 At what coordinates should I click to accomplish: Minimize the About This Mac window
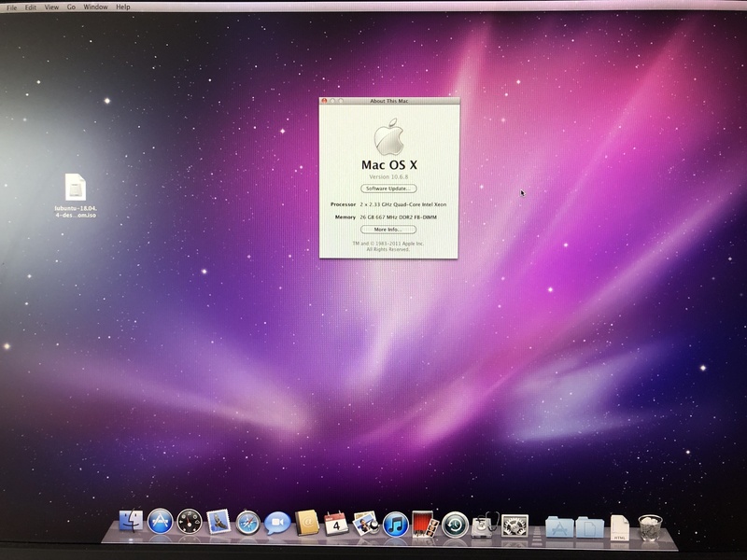(332, 101)
